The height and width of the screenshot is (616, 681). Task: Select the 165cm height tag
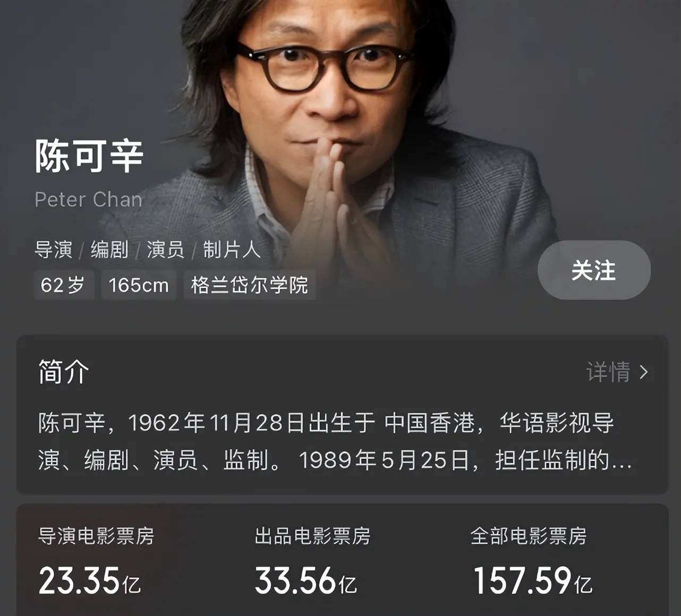point(139,285)
